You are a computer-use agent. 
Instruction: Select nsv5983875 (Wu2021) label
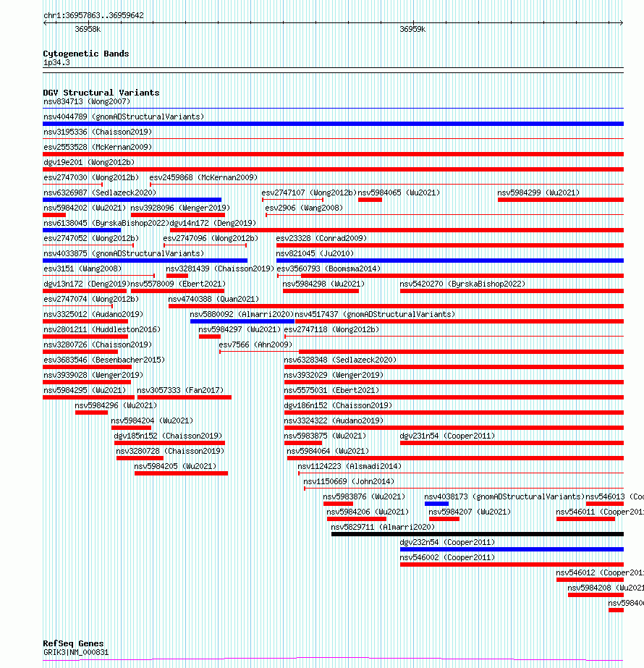pyautogui.click(x=325, y=436)
